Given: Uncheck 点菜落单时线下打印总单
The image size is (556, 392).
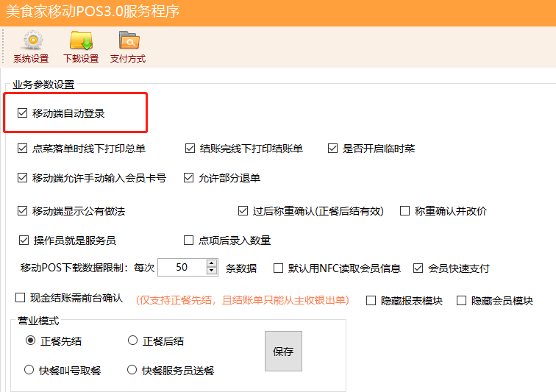Looking at the screenshot, I should pyautogui.click(x=22, y=149).
